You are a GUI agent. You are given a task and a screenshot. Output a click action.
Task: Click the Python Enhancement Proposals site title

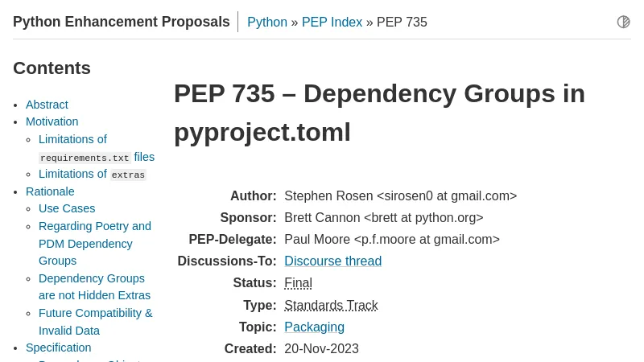[121, 22]
